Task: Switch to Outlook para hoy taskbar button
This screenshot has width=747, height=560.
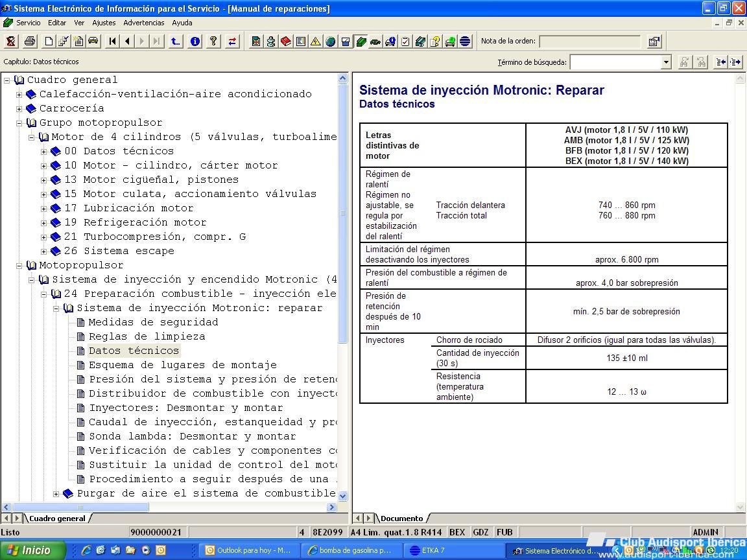Action: (x=248, y=550)
